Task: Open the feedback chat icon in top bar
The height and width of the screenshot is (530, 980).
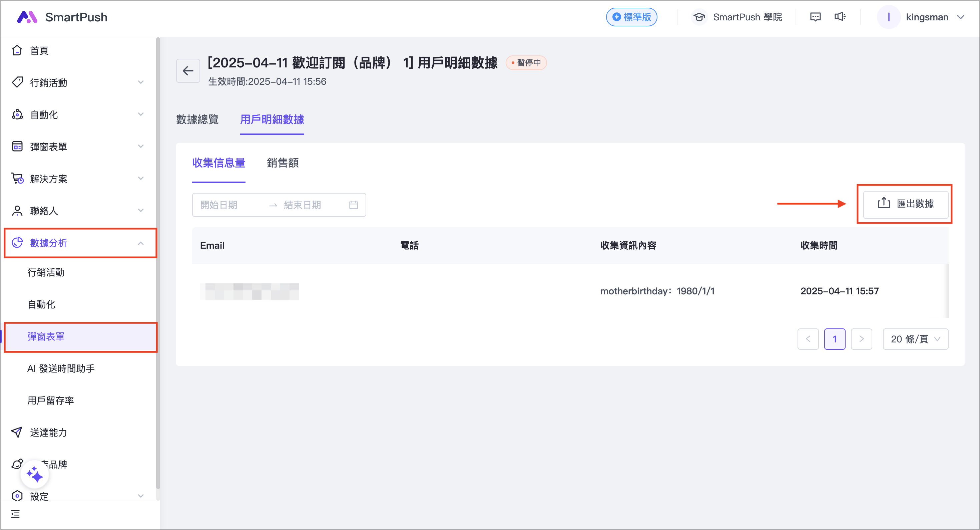Action: click(x=815, y=17)
